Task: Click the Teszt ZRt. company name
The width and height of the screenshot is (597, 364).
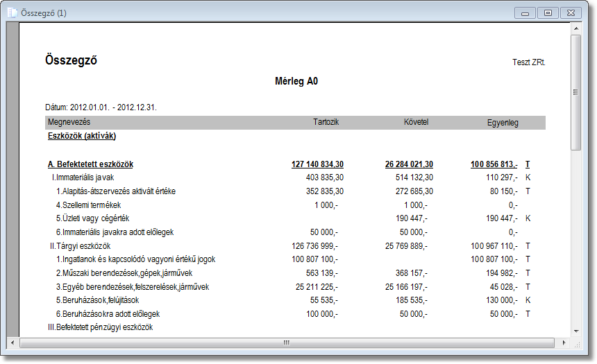Action: (529, 62)
